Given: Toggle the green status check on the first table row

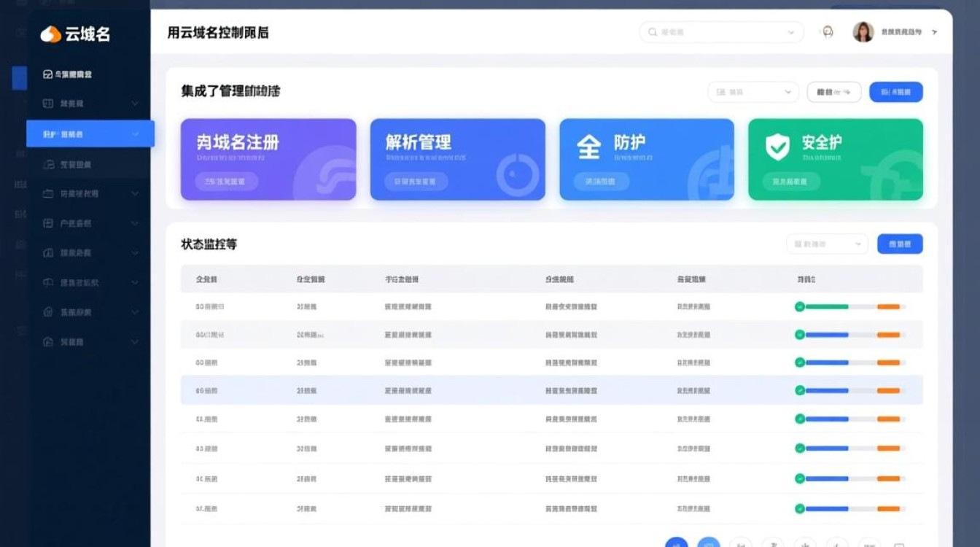Looking at the screenshot, I should [800, 306].
